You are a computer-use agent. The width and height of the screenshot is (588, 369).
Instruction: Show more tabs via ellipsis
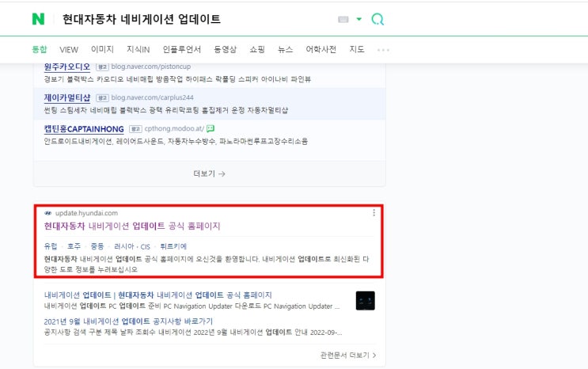(x=383, y=50)
